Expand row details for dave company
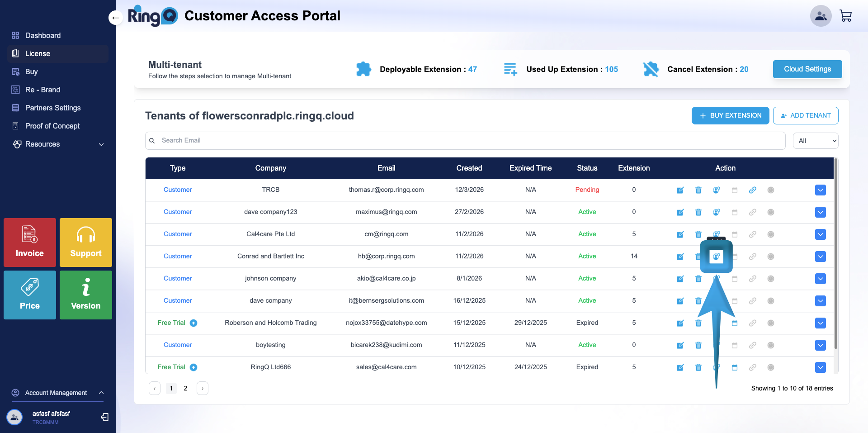Viewport: 868px width, 433px height. pos(821,301)
